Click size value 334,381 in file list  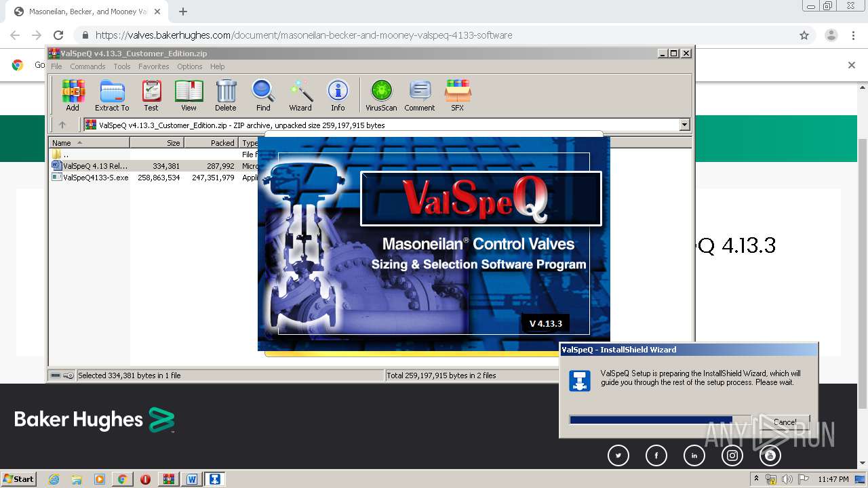(x=166, y=166)
